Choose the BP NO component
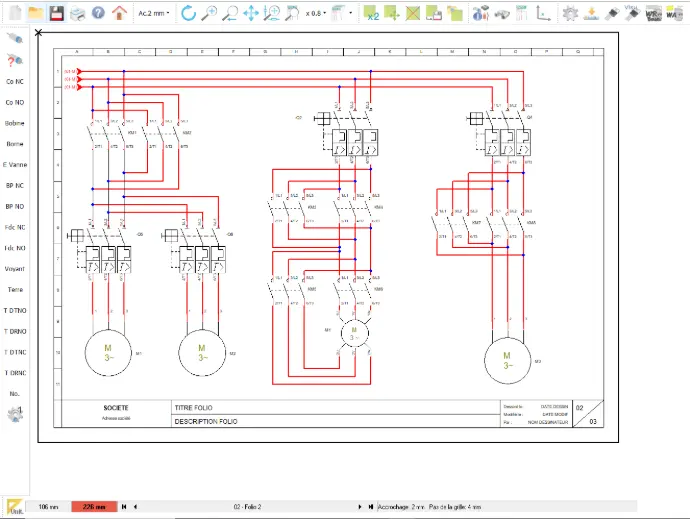Image resolution: width=690 pixels, height=519 pixels. [x=15, y=206]
